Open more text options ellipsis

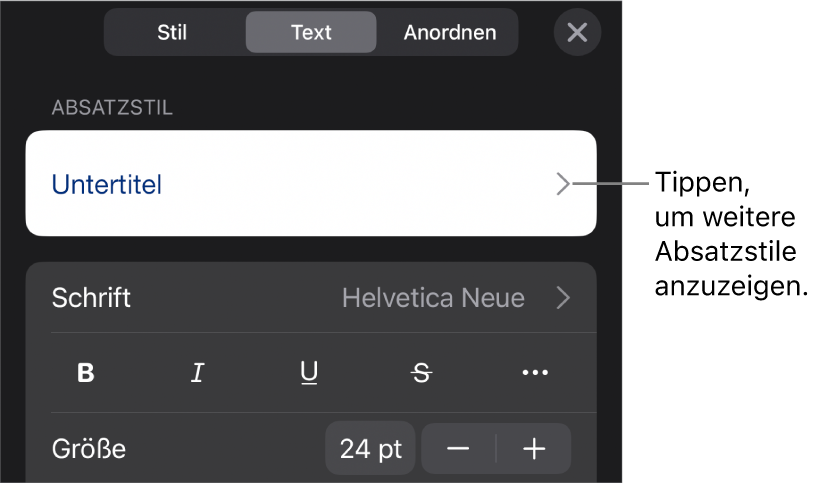535,373
